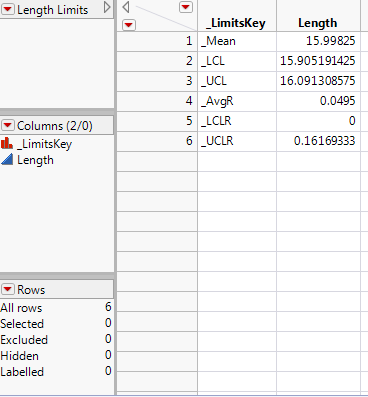This screenshot has height=397, width=368.
Task: Select row number 1
Action: click(x=157, y=41)
